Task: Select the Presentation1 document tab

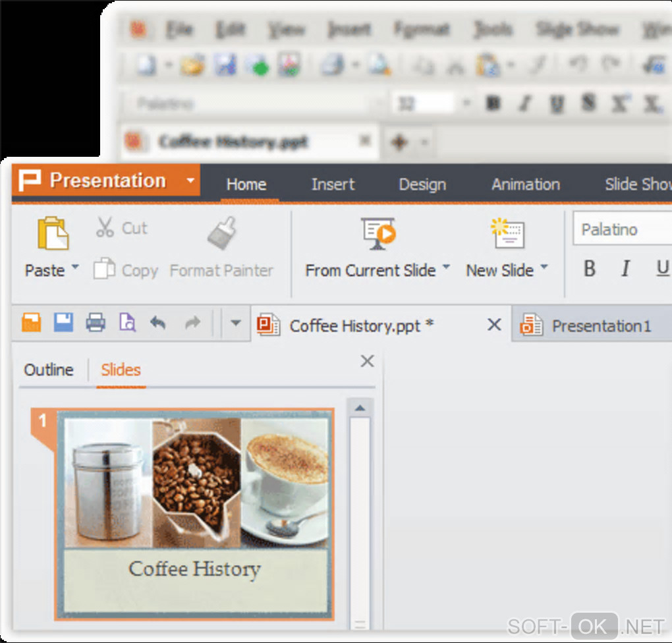Action: tap(592, 326)
